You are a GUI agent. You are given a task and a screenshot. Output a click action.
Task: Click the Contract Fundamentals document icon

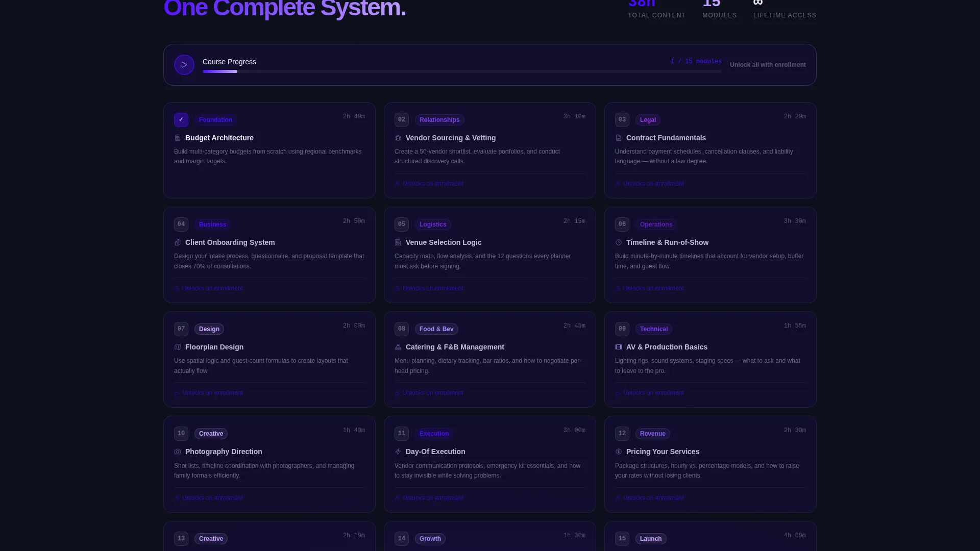(x=619, y=138)
